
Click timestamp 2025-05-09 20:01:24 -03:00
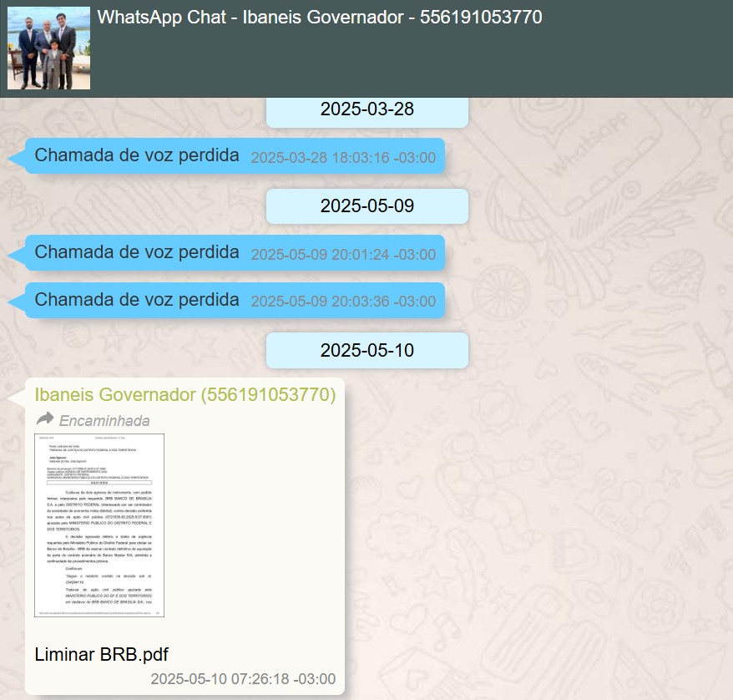[343, 255]
